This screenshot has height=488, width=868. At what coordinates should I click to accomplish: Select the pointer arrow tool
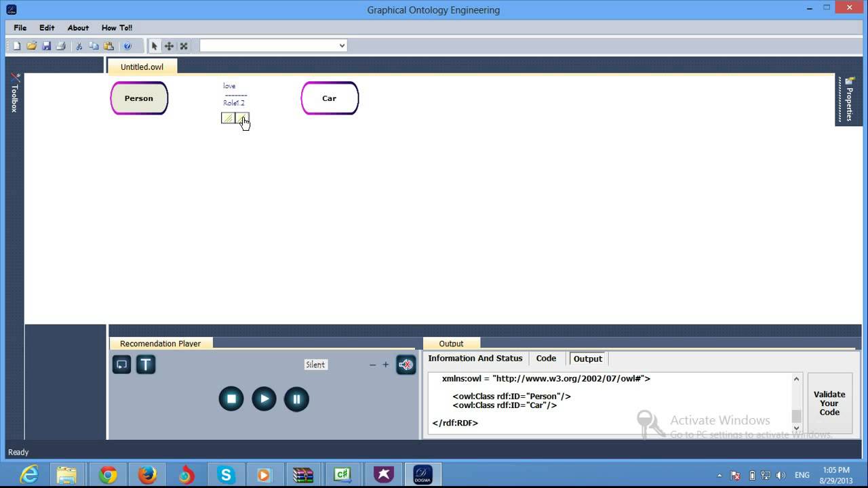[x=155, y=46]
